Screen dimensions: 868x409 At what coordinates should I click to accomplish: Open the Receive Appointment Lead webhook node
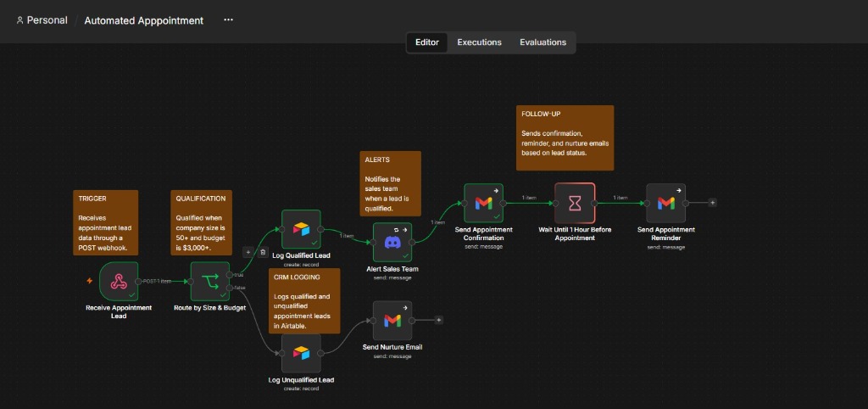[119, 281]
